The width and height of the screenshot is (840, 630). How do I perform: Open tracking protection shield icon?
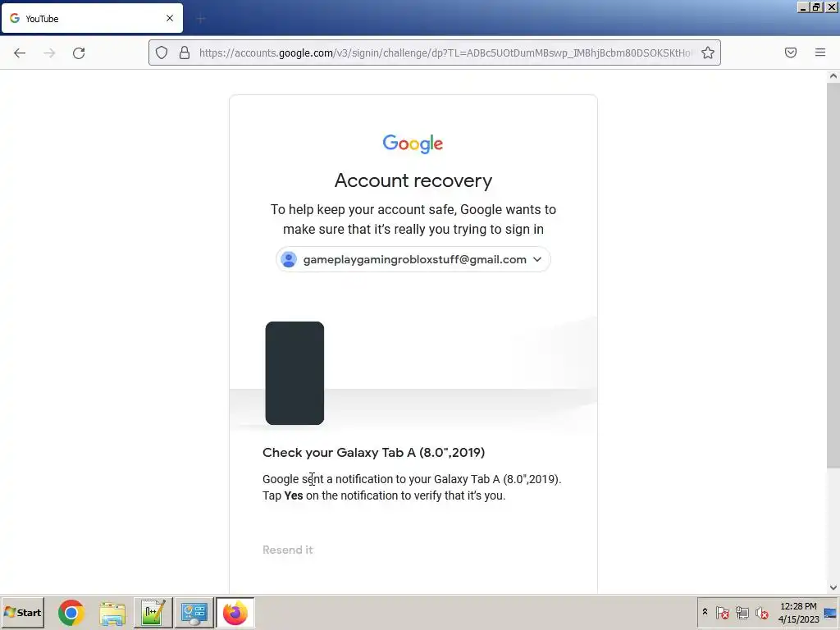click(162, 52)
